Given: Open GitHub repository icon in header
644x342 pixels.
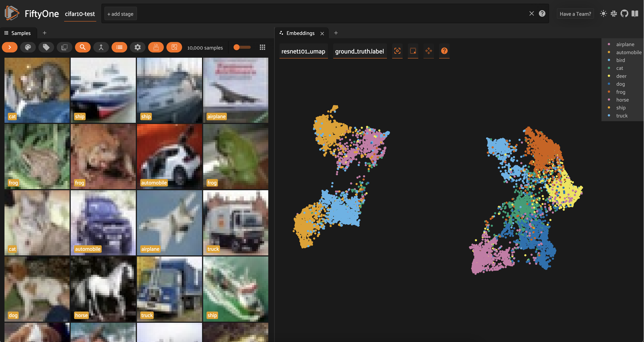Looking at the screenshot, I should click(624, 14).
